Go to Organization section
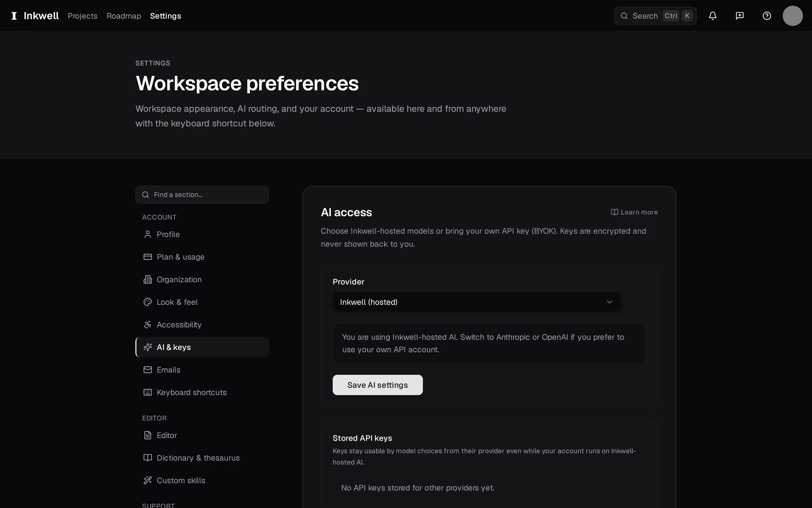 click(202, 279)
